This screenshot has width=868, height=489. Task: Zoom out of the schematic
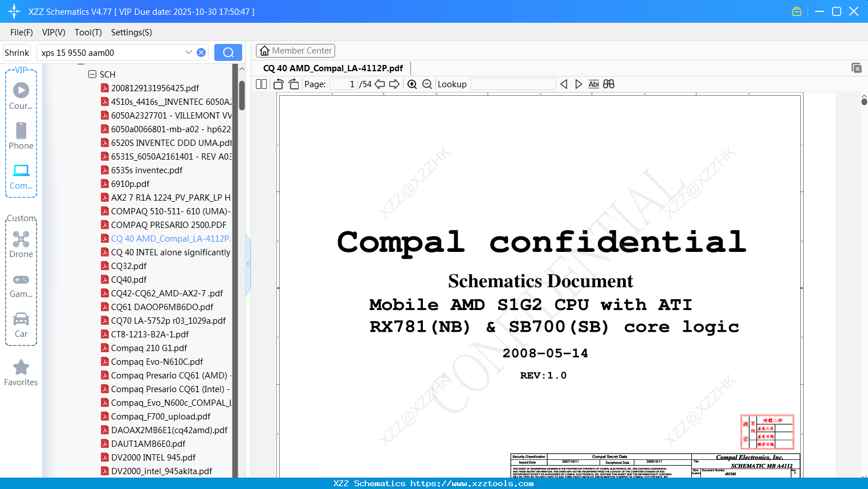(427, 84)
